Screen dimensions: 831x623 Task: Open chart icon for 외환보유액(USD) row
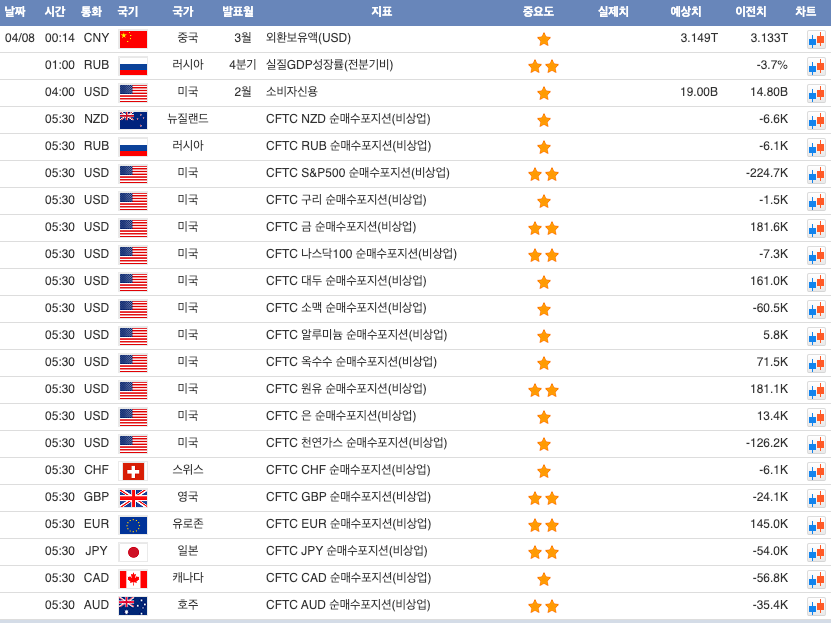click(x=816, y=39)
